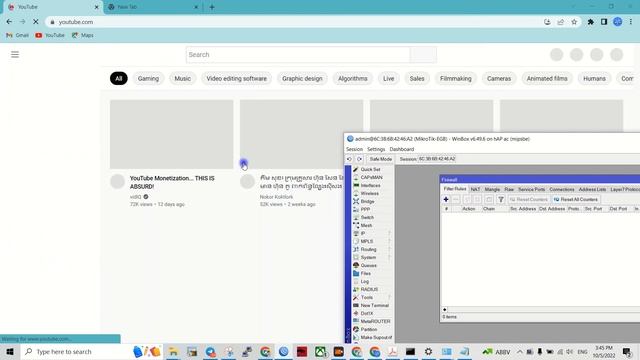Click WinBox redo arrow icon
640x360 pixels.
coord(359,159)
